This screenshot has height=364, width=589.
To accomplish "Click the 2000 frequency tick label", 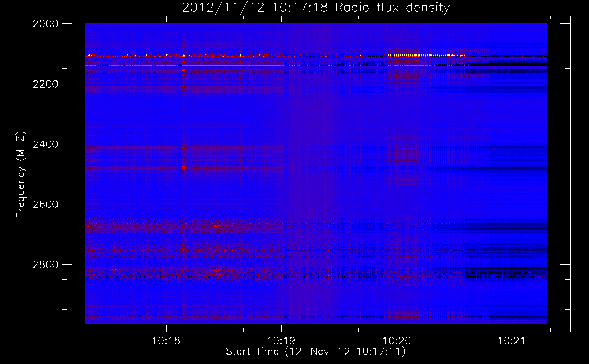I will (x=46, y=24).
